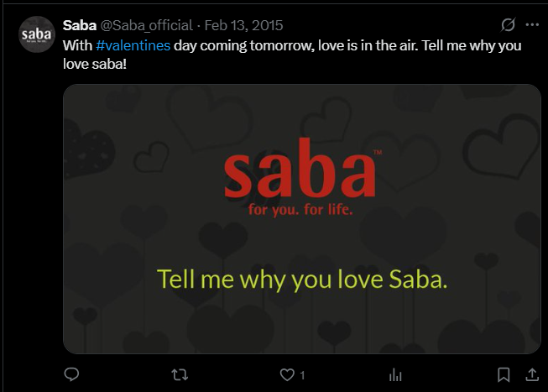
Task: Click the tweet text about loving saba
Action: pos(336,44)
